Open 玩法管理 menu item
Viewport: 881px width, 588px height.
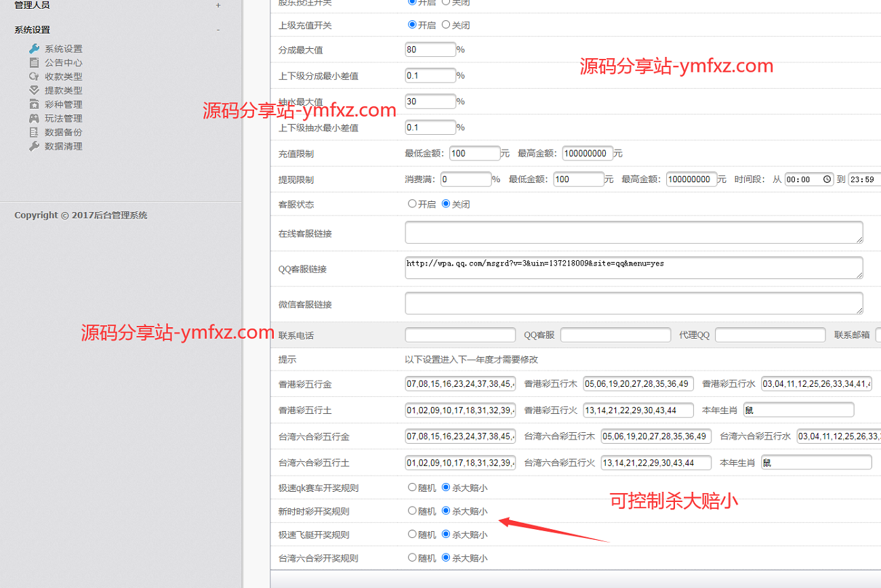pos(63,119)
